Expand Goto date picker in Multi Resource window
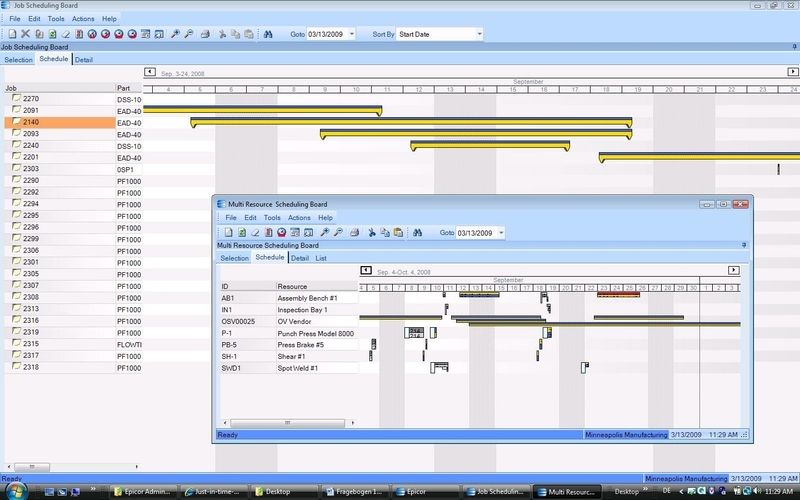This screenshot has height=500, width=800. tap(500, 232)
